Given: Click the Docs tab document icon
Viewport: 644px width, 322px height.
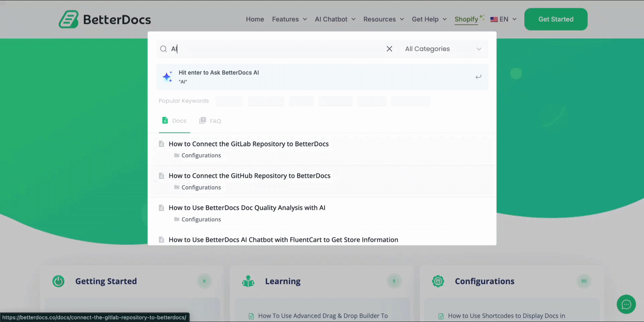Looking at the screenshot, I should 165,120.
